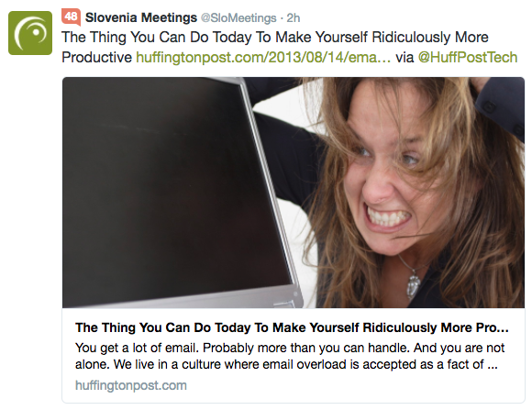Click the silver necklace pendant in photo
The image size is (532, 410).
[413, 285]
